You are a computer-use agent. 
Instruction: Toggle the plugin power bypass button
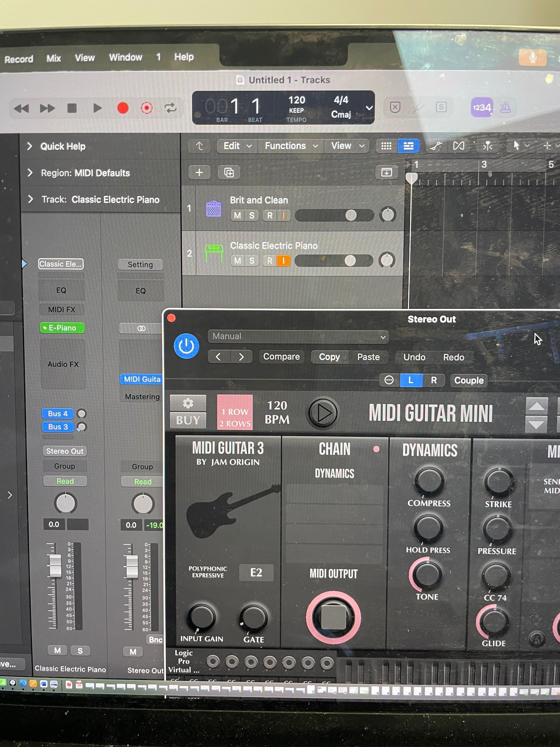click(186, 346)
